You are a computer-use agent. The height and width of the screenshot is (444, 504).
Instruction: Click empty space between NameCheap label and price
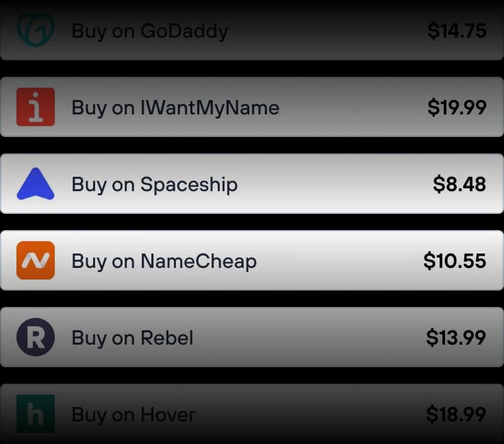[x=339, y=261]
